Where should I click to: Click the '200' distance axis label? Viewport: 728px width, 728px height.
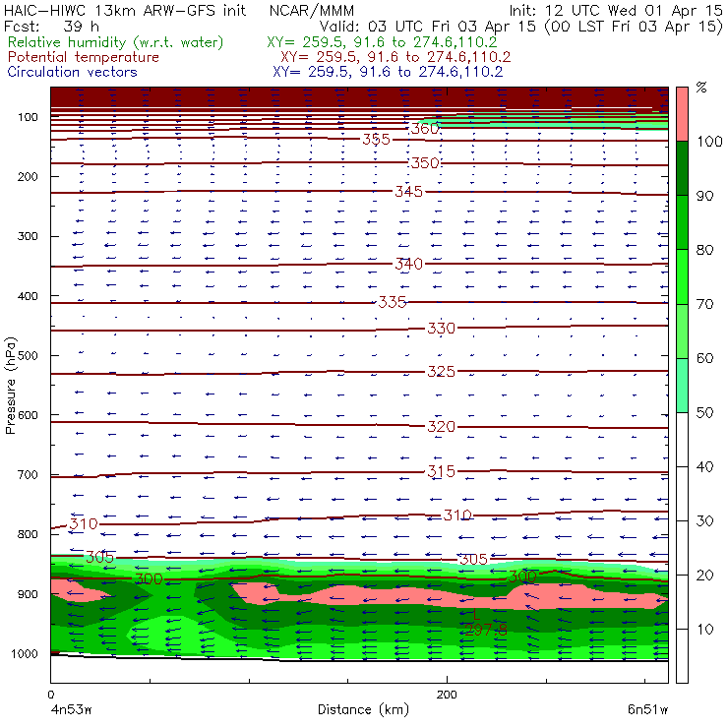[x=447, y=695]
